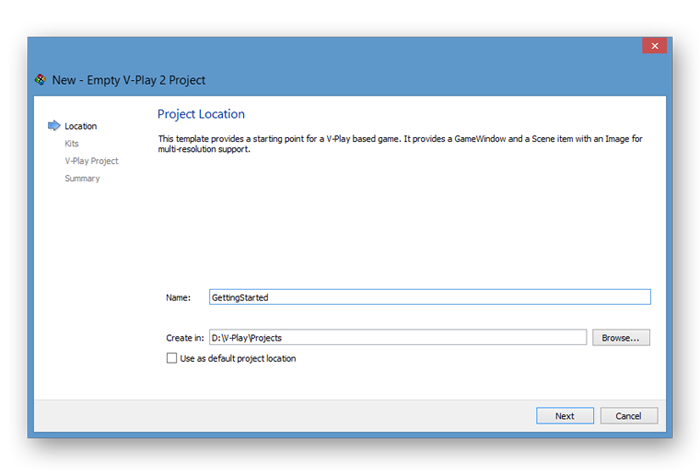The image size is (700, 475).
Task: Cancel the new project wizard
Action: click(629, 416)
